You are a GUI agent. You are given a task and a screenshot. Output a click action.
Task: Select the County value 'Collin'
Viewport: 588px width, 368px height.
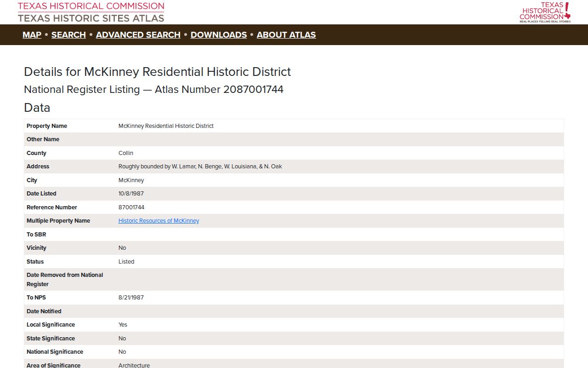coord(126,153)
